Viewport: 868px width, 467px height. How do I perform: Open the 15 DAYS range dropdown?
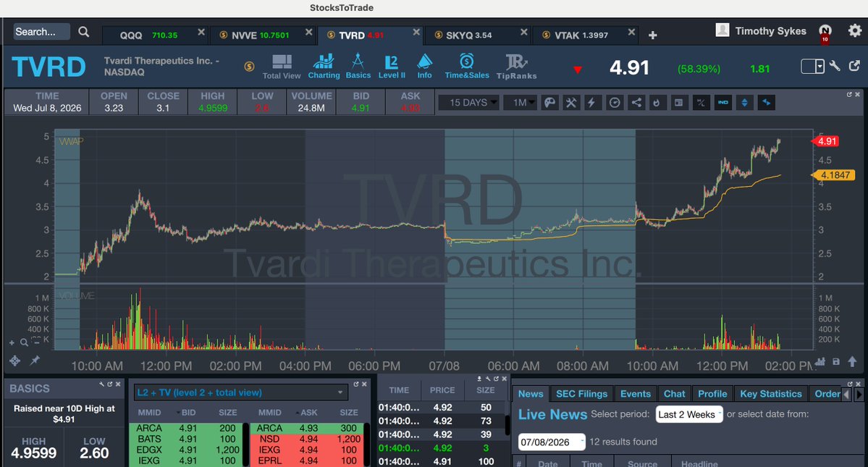(468, 102)
